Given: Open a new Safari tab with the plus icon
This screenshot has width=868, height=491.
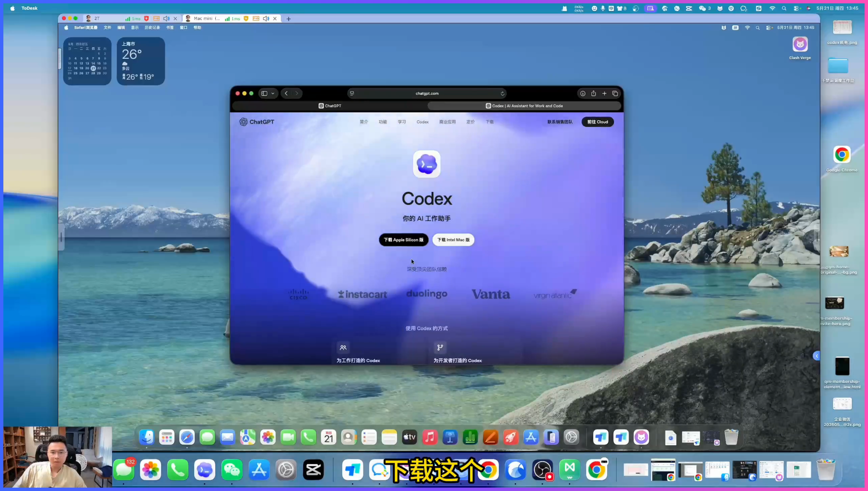Looking at the screenshot, I should tap(604, 94).
